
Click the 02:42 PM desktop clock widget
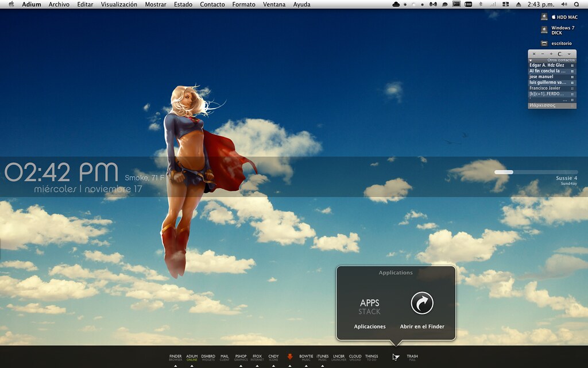[61, 172]
